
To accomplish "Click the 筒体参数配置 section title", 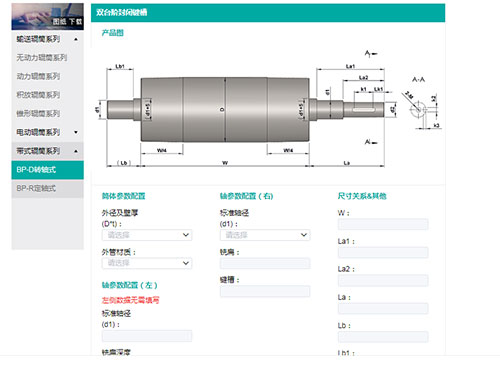I will (x=124, y=196).
